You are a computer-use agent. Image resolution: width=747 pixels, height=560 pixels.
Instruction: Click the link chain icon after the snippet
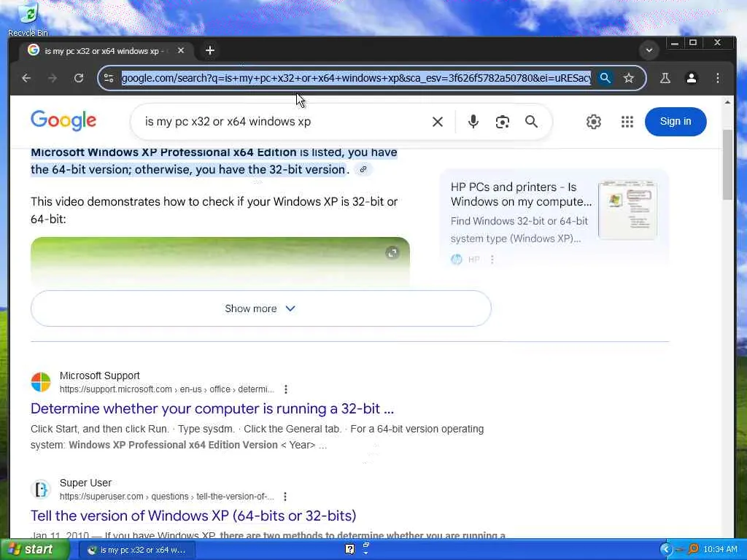coord(363,169)
